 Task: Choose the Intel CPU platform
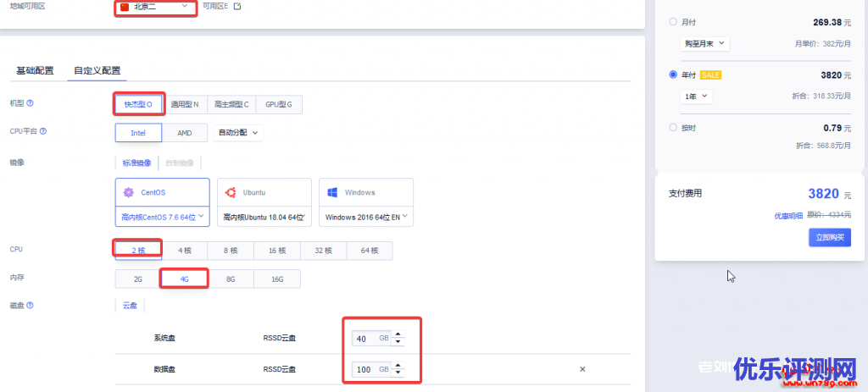tap(138, 133)
